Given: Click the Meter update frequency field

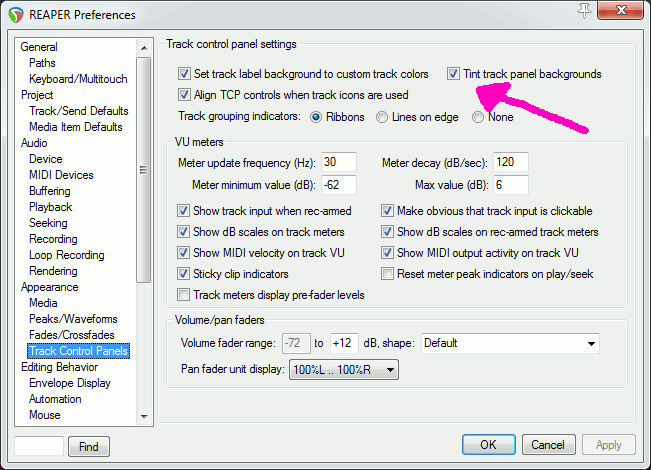Looking at the screenshot, I should coord(339,162).
